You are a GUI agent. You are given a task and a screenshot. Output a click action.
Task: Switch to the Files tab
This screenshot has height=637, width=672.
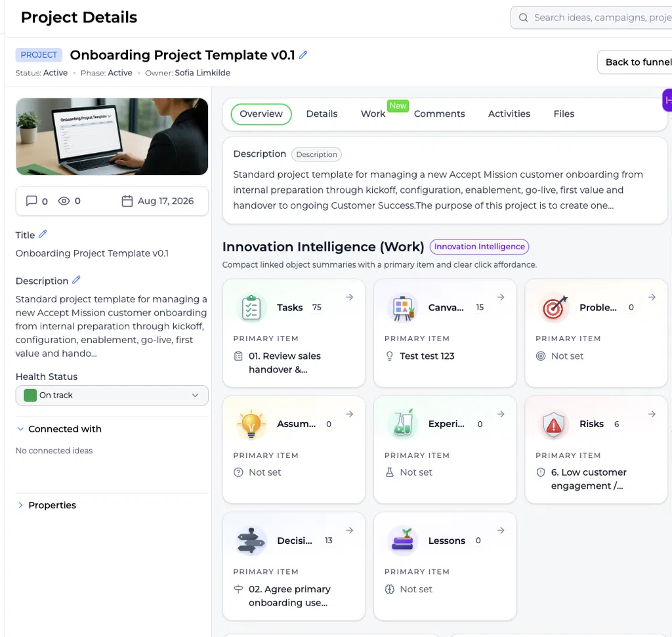click(x=564, y=114)
